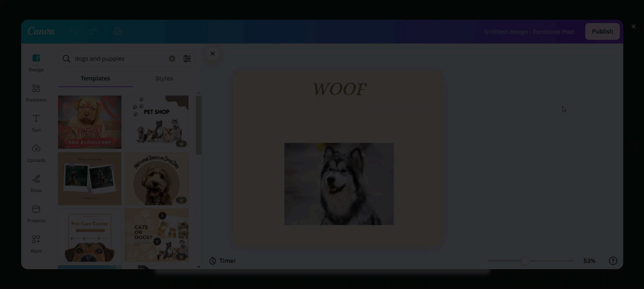Close the side panel with X button
Screen dimensions: 644x289
coord(213,54)
